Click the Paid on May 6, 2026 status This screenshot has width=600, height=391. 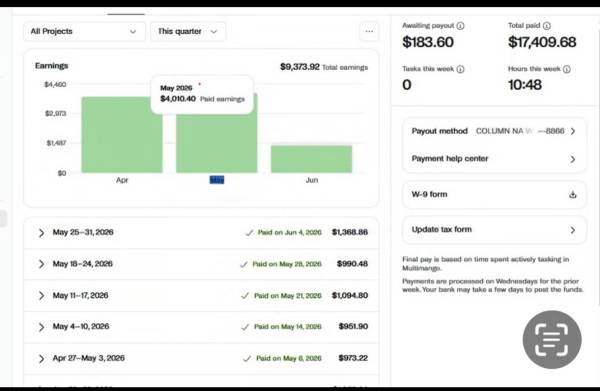tap(289, 358)
